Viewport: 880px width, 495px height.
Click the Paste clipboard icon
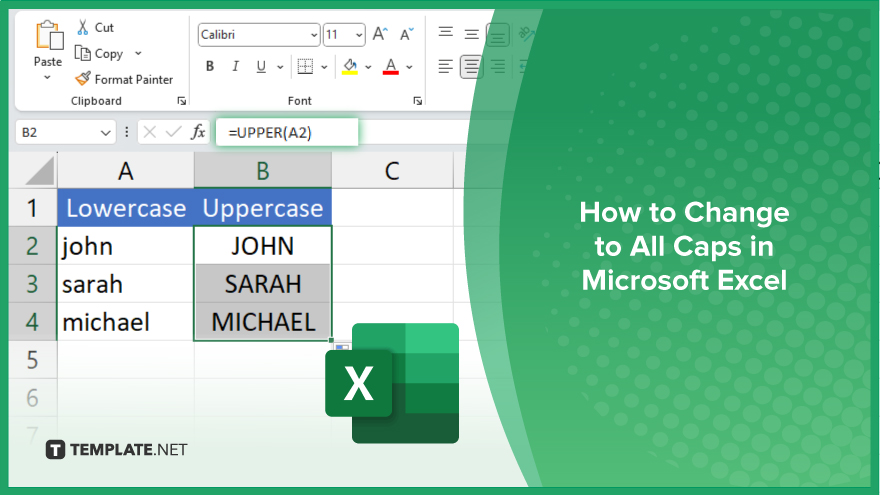click(x=49, y=36)
